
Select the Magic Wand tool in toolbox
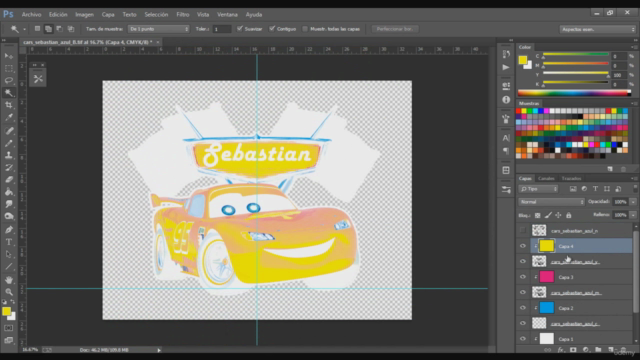[x=9, y=93]
